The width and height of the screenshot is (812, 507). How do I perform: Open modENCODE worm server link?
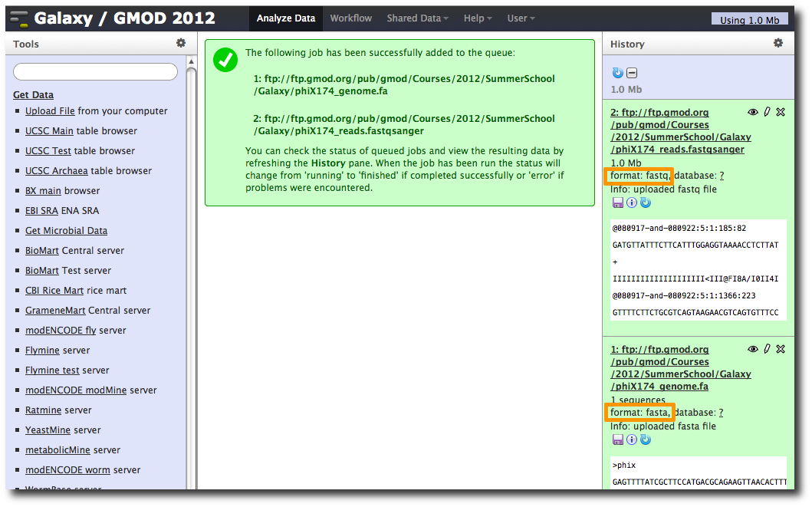click(67, 469)
